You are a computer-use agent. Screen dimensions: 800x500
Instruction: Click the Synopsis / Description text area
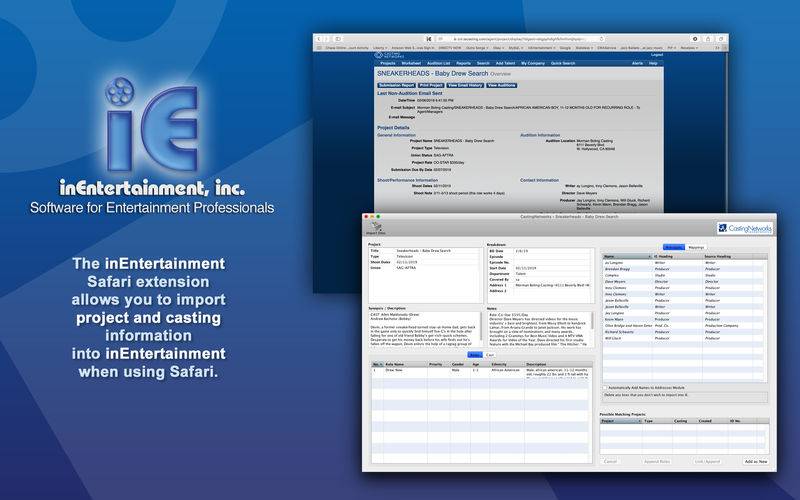[x=424, y=329]
